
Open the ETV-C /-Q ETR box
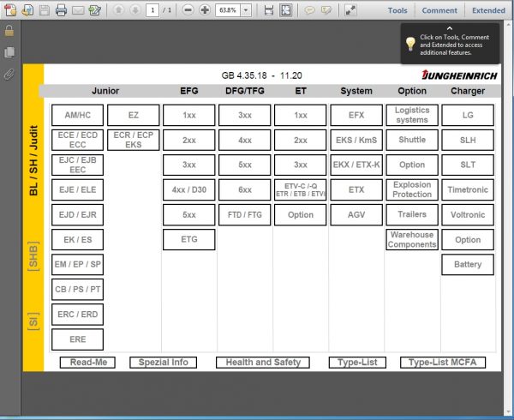click(x=301, y=189)
